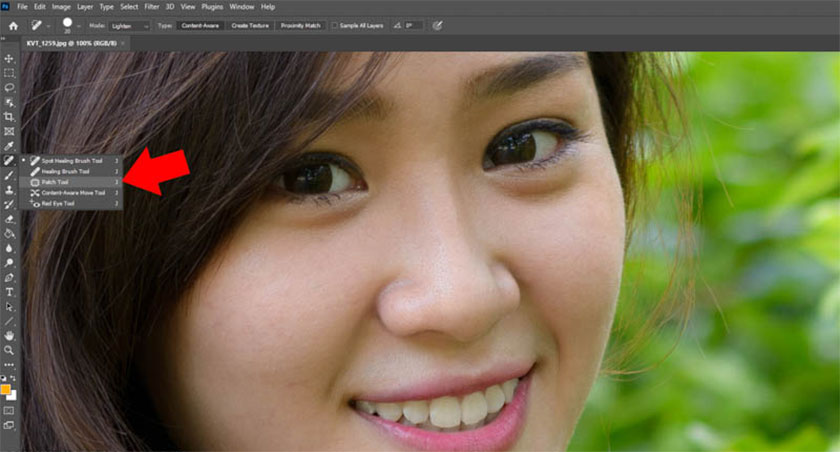Select the Move tool
Screen dimensions: 840x452
tap(9, 58)
